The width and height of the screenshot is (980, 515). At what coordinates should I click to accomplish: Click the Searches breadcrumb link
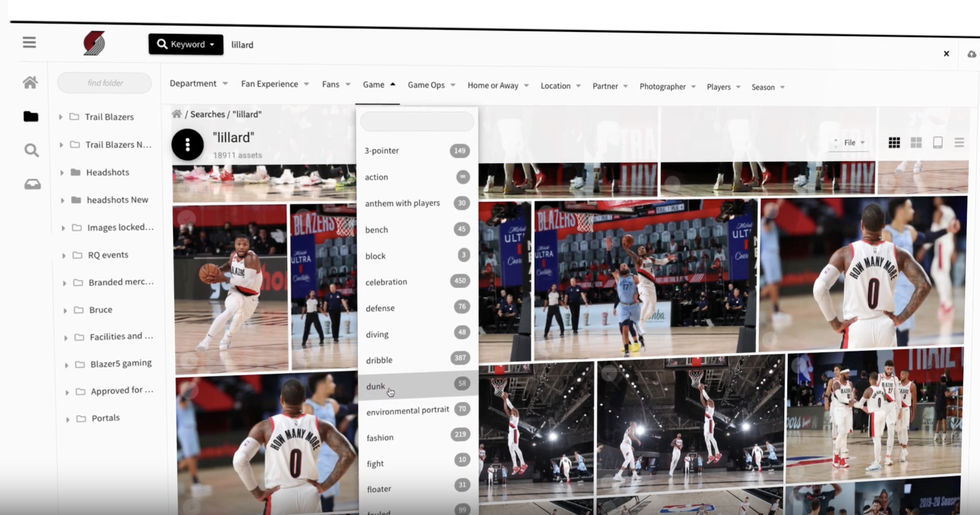pos(207,114)
